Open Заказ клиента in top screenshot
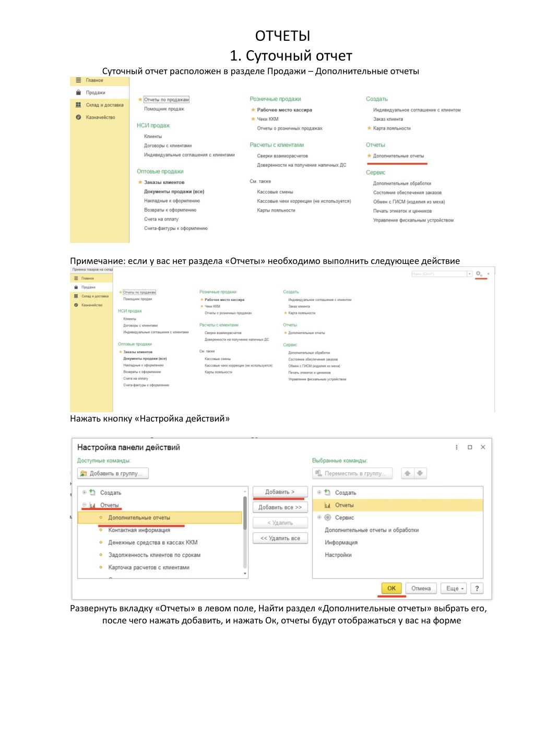 (388, 119)
